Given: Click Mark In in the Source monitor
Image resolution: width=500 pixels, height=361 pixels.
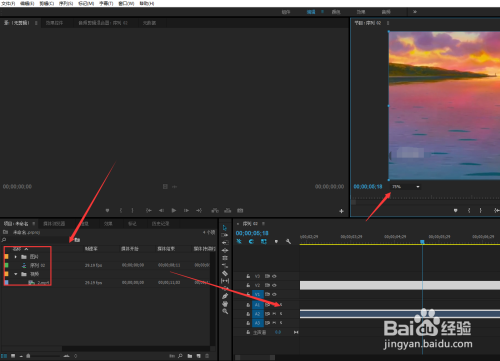Looking at the screenshot, I should 121,210.
